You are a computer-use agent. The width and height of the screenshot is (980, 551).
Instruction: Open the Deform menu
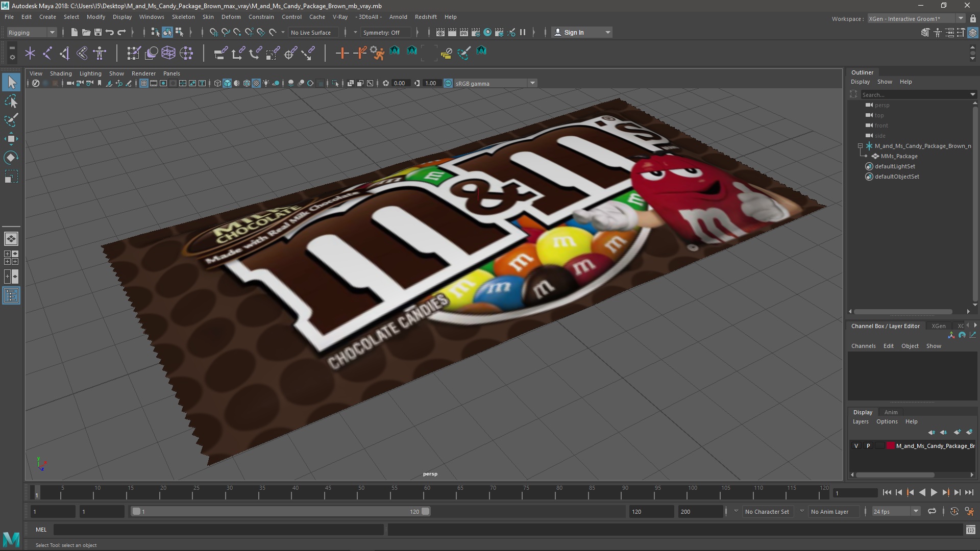(231, 17)
